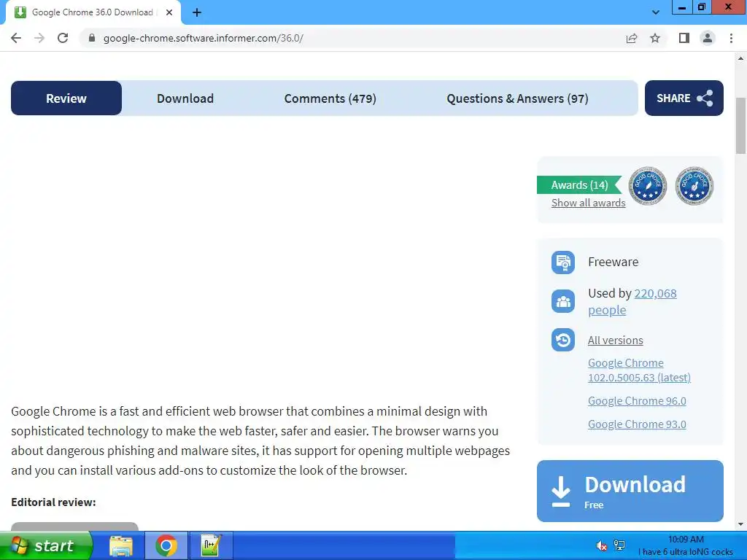Click the muted volume tray icon
Image resolution: width=747 pixels, height=560 pixels.
coord(602,545)
